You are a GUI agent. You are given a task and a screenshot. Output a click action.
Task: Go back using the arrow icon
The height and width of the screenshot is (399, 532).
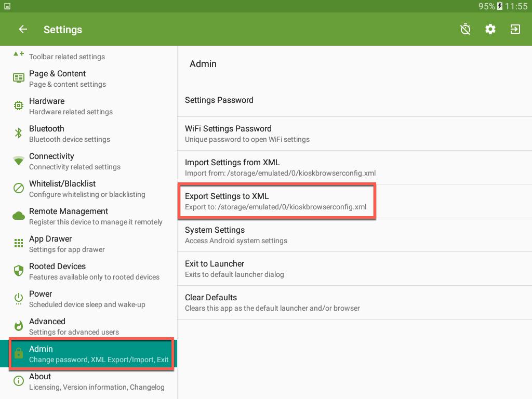[23, 29]
